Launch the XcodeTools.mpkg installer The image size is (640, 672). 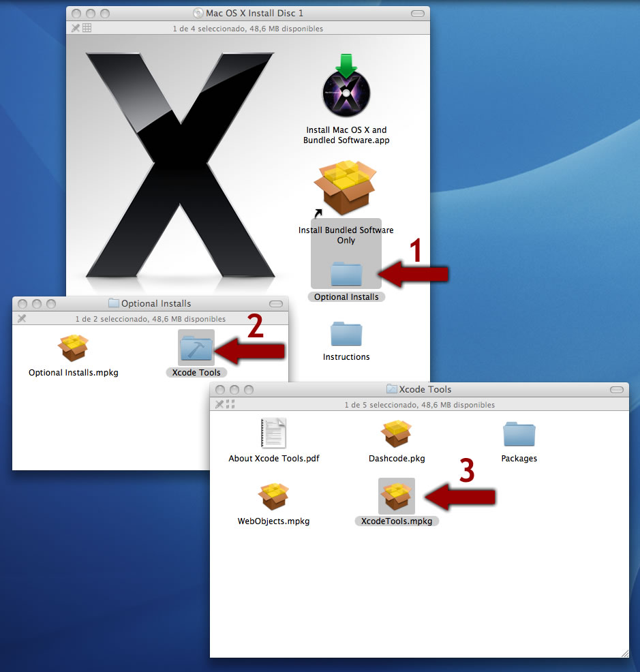click(x=397, y=496)
